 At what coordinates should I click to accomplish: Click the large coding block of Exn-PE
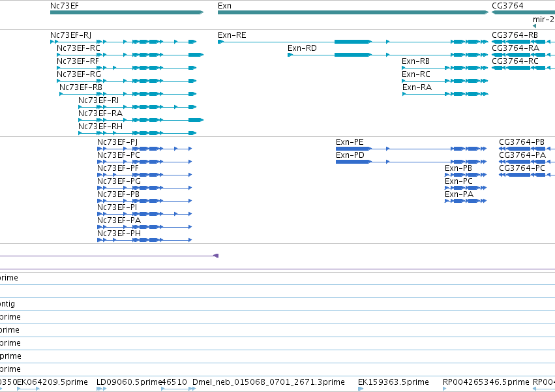click(x=353, y=149)
